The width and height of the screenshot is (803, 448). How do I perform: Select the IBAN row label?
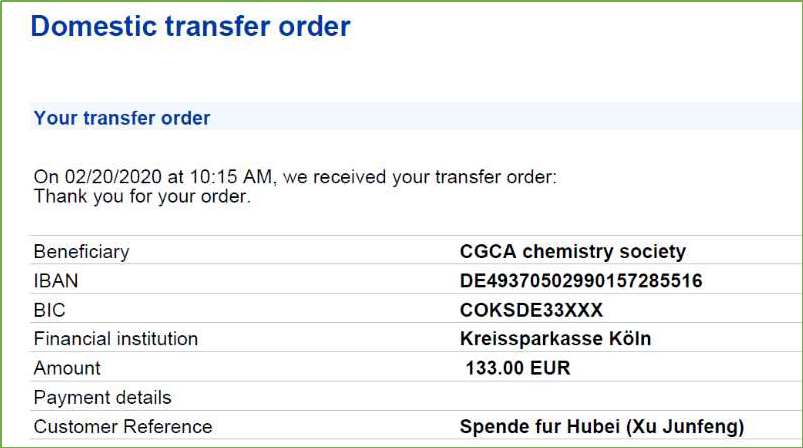pos(56,281)
